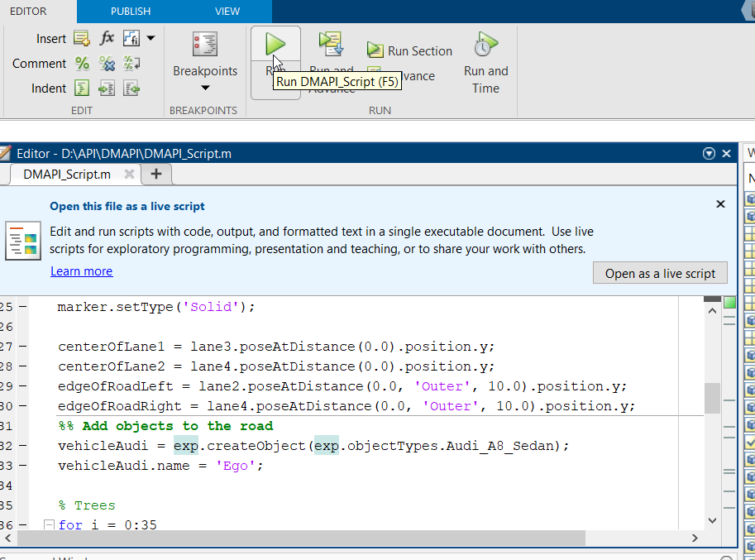The width and height of the screenshot is (755, 560).
Task: Switch to the PUBLISH ribbon tab
Action: click(129, 12)
